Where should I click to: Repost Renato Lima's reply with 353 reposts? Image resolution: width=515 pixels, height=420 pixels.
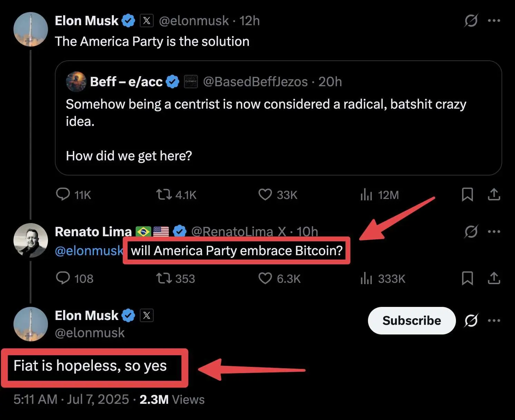164,278
